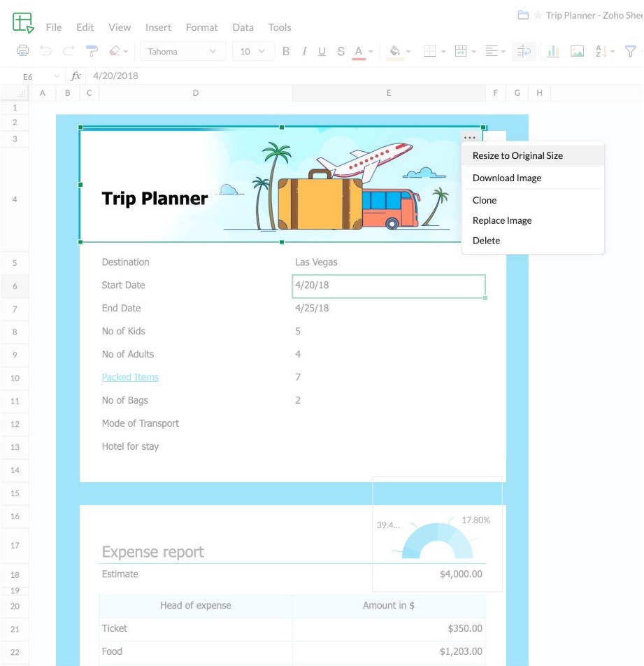The height and width of the screenshot is (666, 644).
Task: Click the undo arrow icon
Action: 45,51
